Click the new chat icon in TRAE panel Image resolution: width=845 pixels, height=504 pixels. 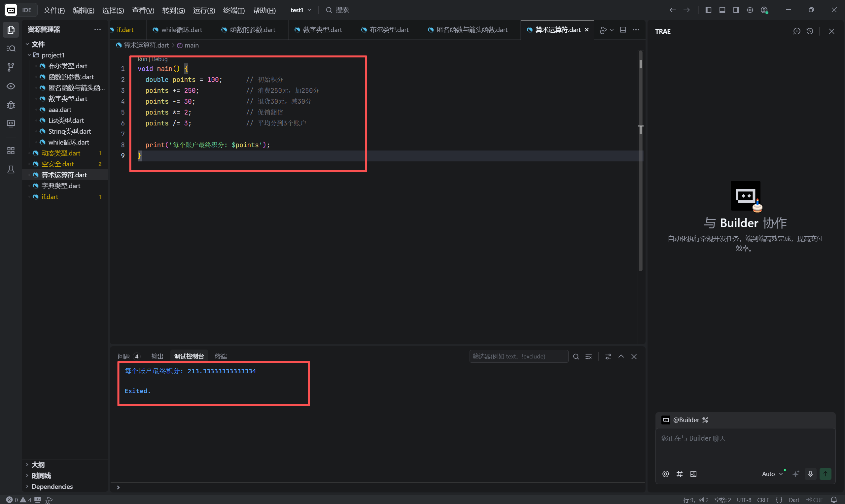click(796, 31)
